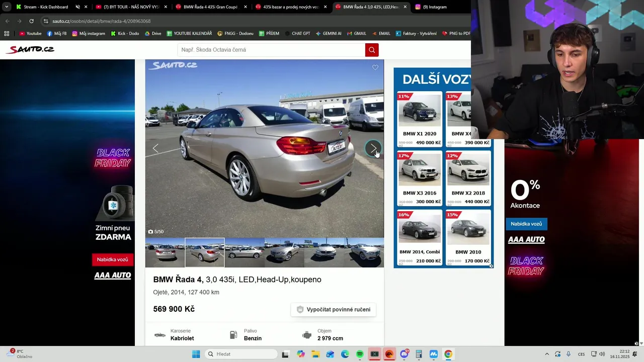This screenshot has width=644, height=362.
Task: Open the BMW 2010 ad card
Action: (x=468, y=238)
